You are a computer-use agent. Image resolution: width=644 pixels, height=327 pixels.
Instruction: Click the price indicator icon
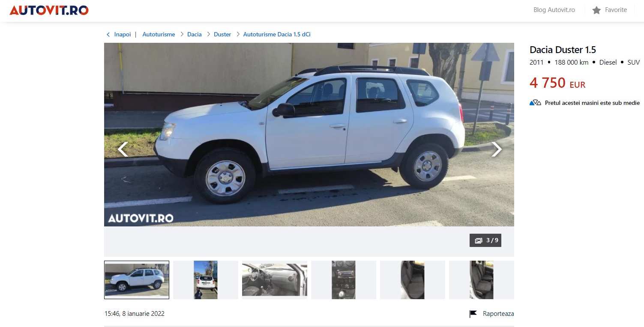(x=535, y=103)
